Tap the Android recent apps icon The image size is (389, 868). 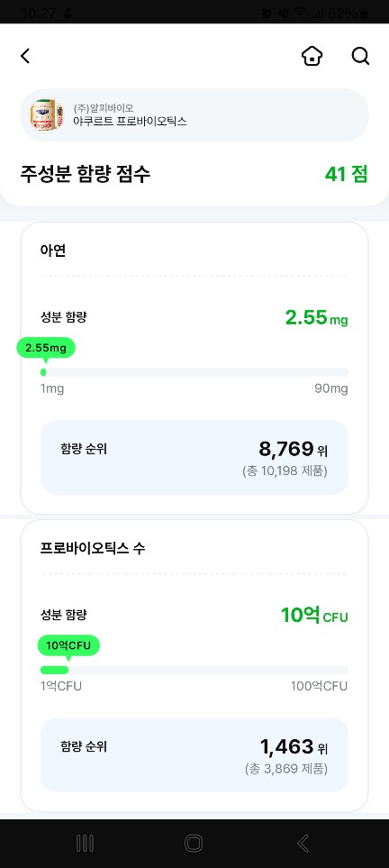click(85, 844)
